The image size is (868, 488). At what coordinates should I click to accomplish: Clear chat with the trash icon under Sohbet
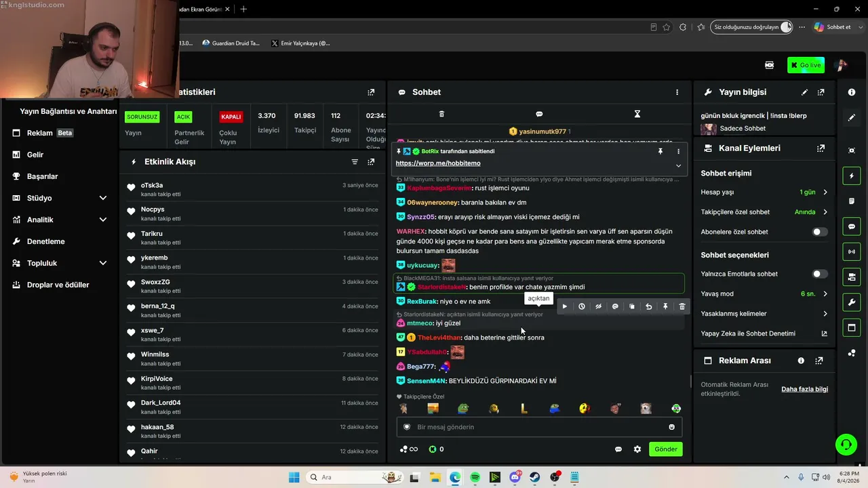pos(441,114)
